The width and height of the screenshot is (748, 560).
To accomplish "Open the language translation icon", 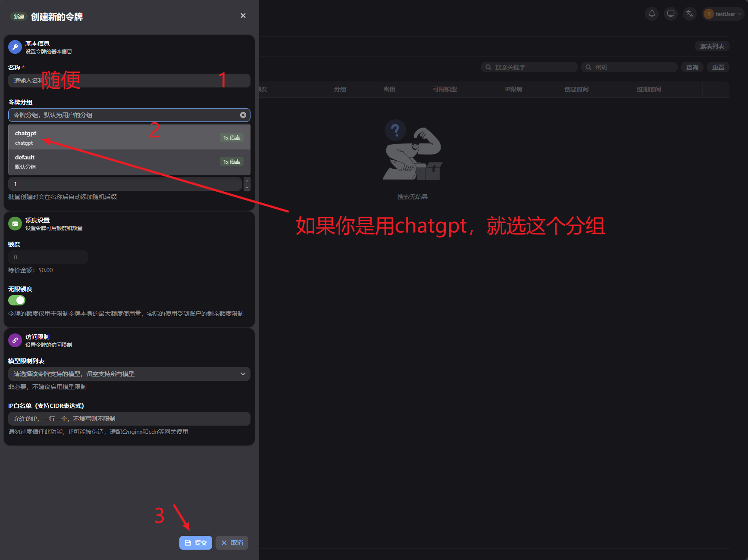I will 689,14.
